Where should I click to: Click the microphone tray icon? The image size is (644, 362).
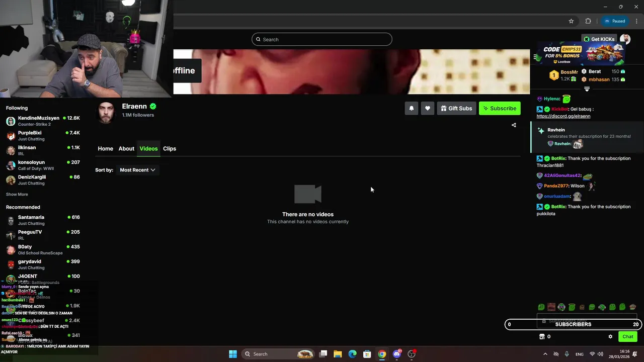pos(567,354)
